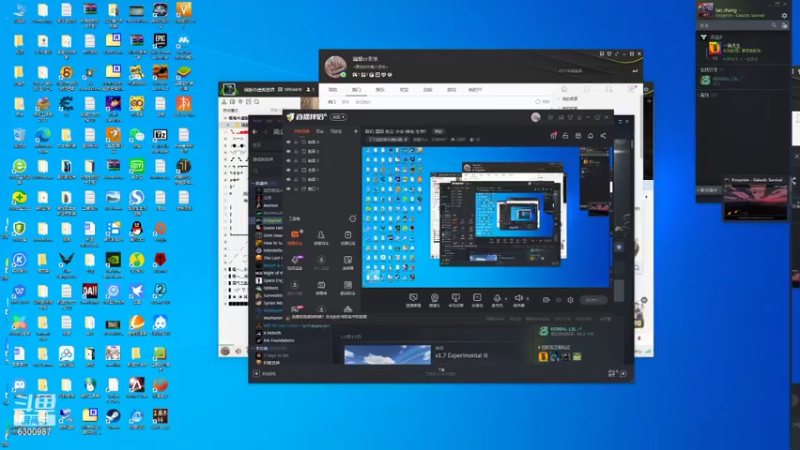Open the speaker device dropdown arrow
The width and height of the screenshot is (800, 450).
click(x=527, y=299)
